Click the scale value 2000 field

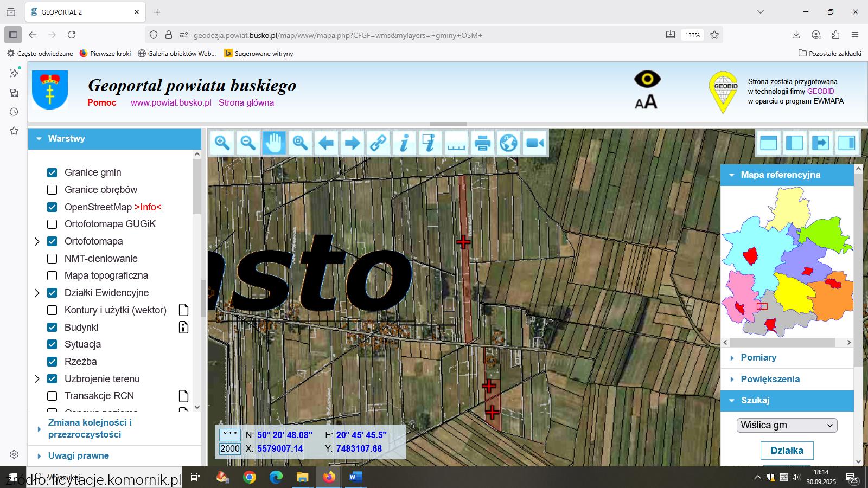point(230,449)
